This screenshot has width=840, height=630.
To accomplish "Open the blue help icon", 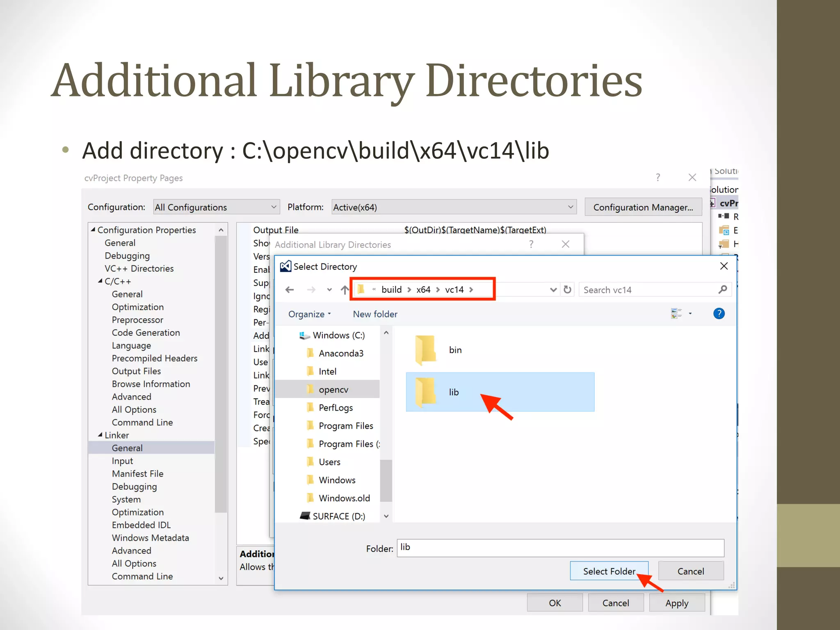I will click(719, 314).
